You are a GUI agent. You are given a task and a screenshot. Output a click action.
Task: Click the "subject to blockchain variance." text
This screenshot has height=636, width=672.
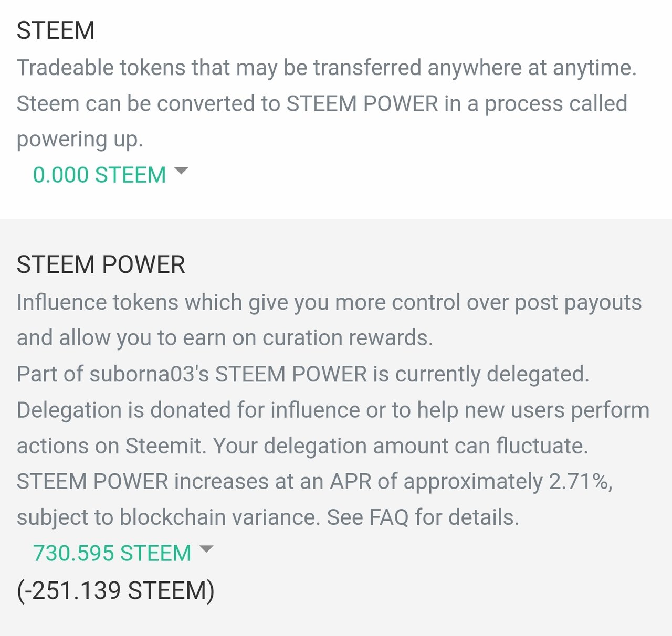[168, 517]
